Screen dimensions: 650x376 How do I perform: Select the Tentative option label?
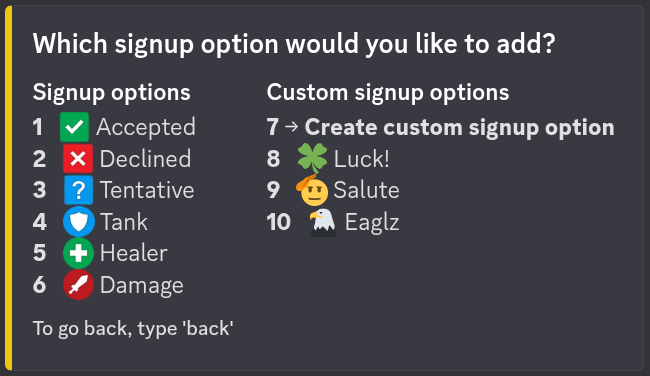click(147, 190)
